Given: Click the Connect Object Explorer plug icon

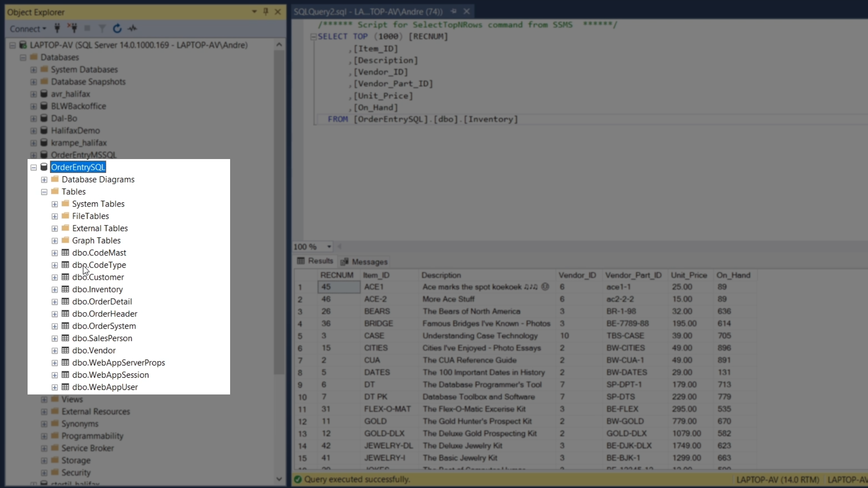Looking at the screenshot, I should pos(57,28).
